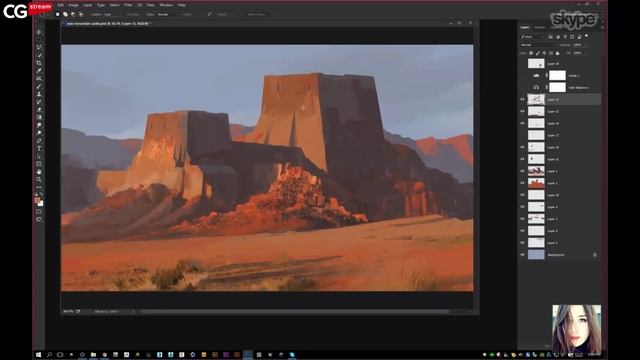The height and width of the screenshot is (360, 640).
Task: Click Background layer thumbnail
Action: tap(536, 255)
